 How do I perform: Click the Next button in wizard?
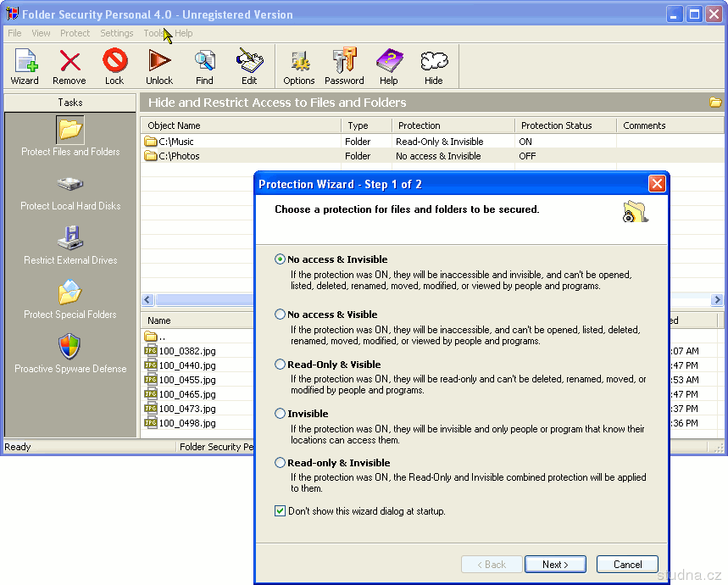[x=555, y=565]
